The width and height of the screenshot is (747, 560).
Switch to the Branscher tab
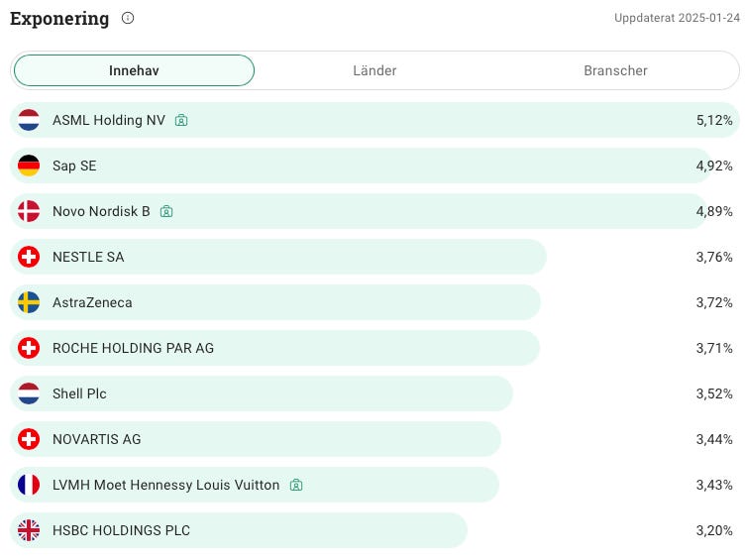615,70
